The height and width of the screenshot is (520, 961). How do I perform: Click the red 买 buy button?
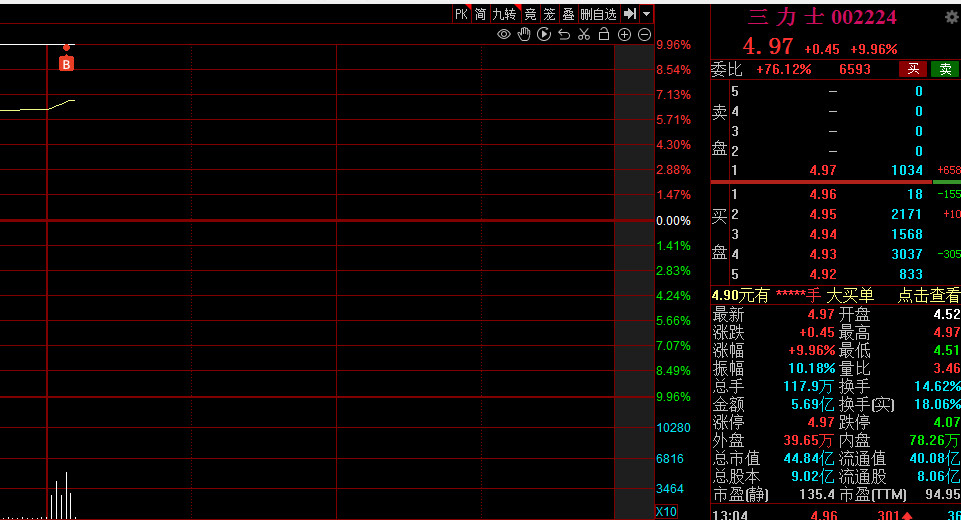click(913, 69)
